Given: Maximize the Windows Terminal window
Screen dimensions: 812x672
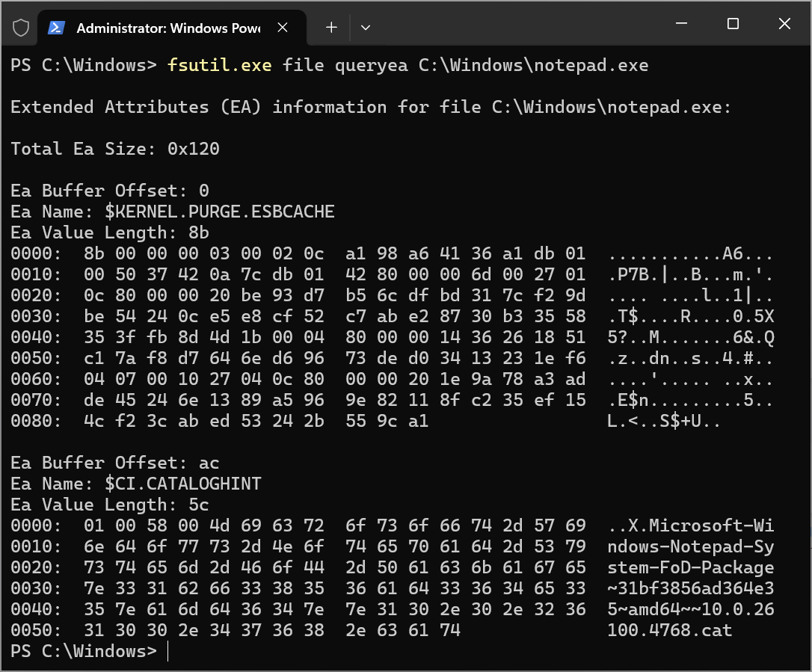Looking at the screenshot, I should [733, 25].
